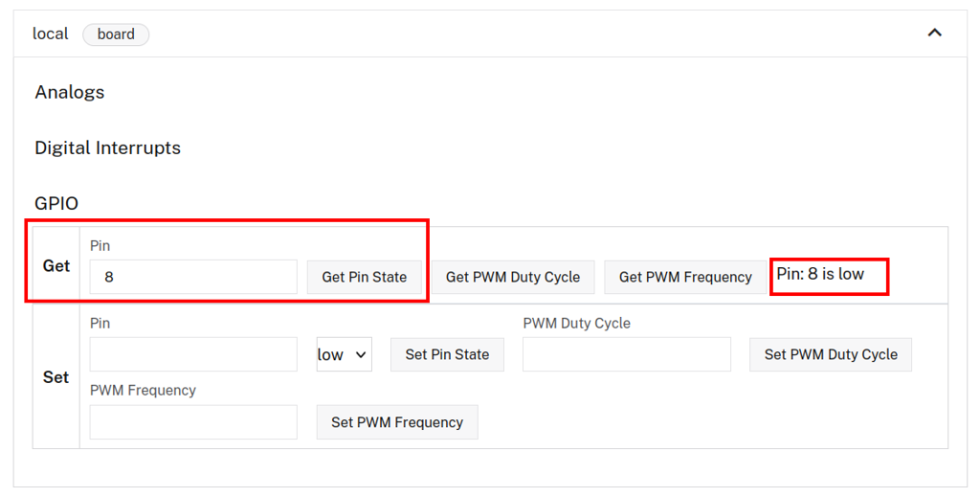This screenshot has height=497, width=980.
Task: Click the bold "Set" row label
Action: 56,377
